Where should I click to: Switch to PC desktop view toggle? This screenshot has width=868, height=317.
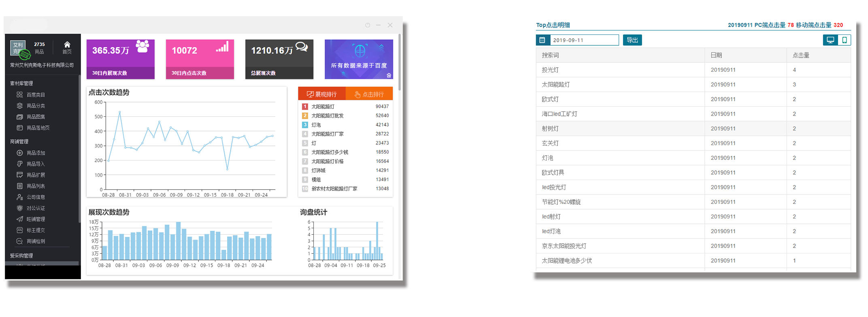830,40
